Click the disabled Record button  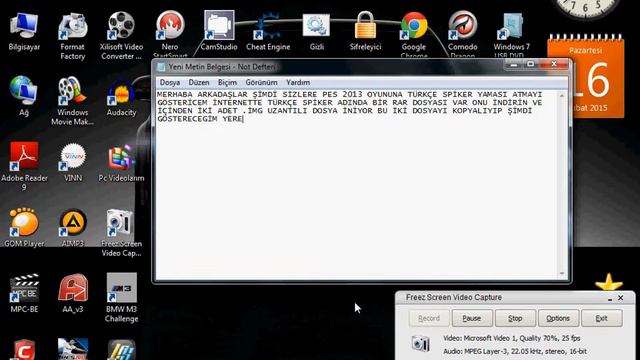[x=429, y=318]
